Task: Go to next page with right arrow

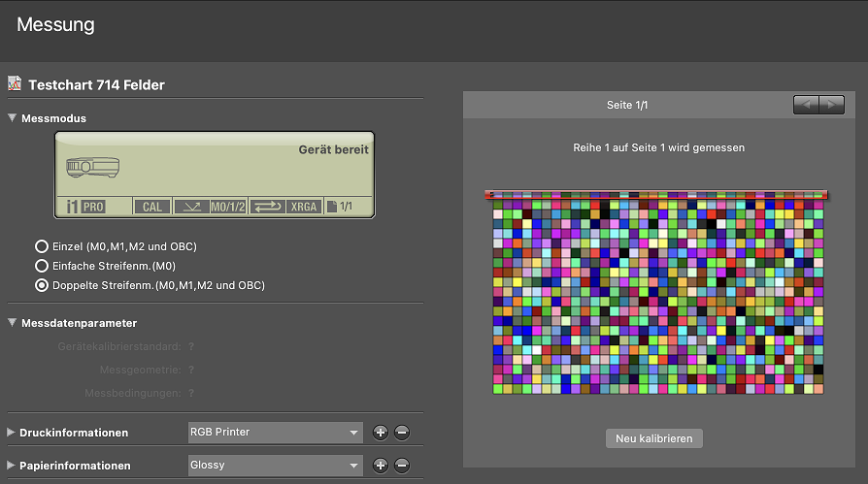Action: click(831, 105)
